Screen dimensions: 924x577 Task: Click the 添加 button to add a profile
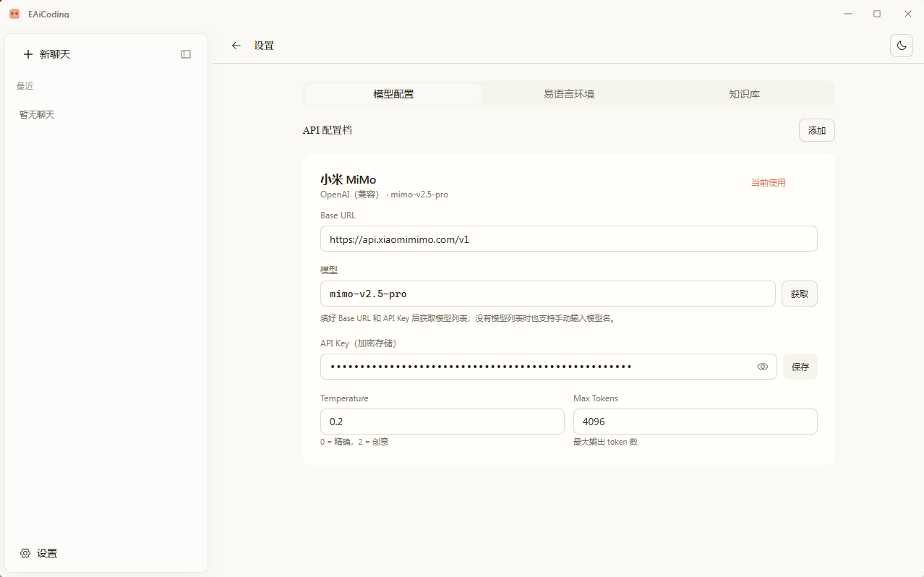[817, 130]
